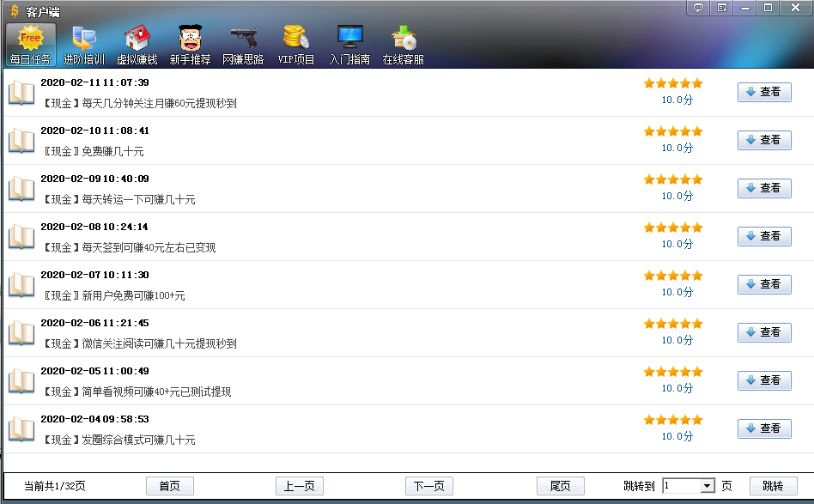Click title 【现金】每天签到可赚40元左右已变现

coord(128,247)
